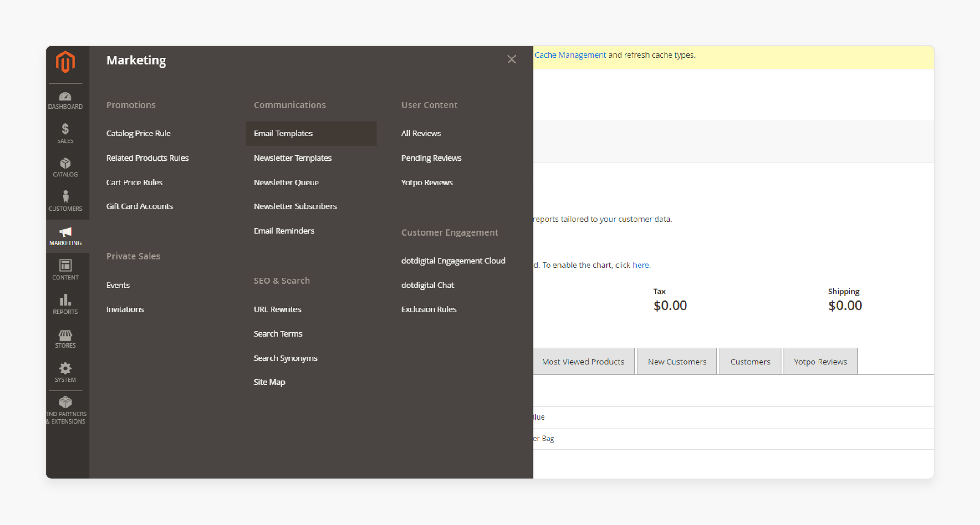
Task: Click the Customer Engagement heading
Action: tap(450, 232)
